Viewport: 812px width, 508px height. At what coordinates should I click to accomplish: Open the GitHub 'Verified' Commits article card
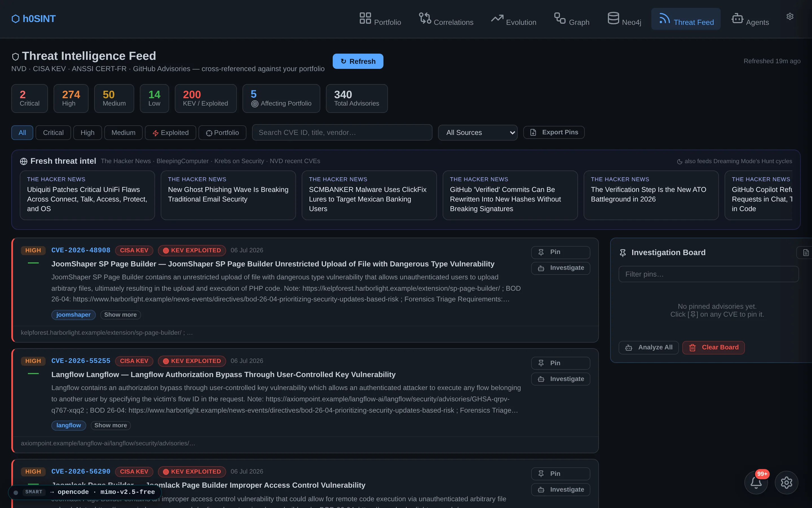tap(510, 195)
